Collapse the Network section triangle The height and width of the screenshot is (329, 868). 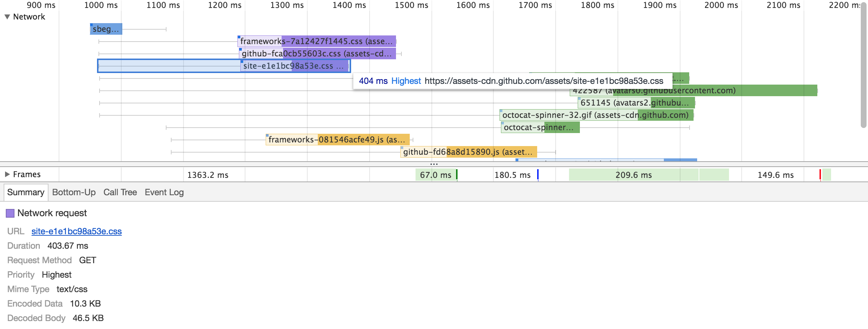[7, 17]
